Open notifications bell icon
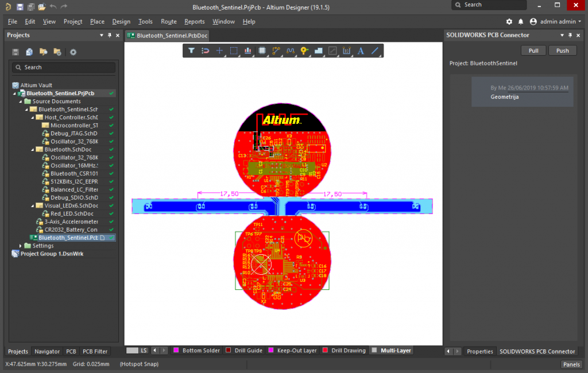The height and width of the screenshot is (373, 588). coord(521,21)
